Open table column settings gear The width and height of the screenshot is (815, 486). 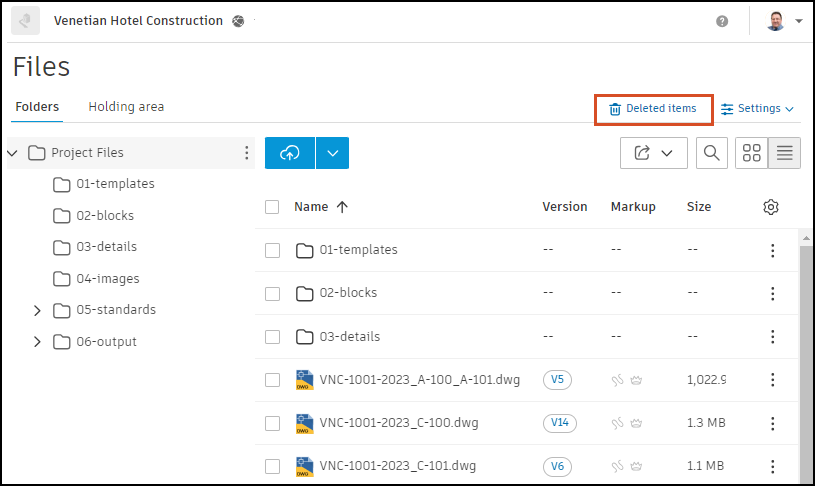(x=770, y=207)
